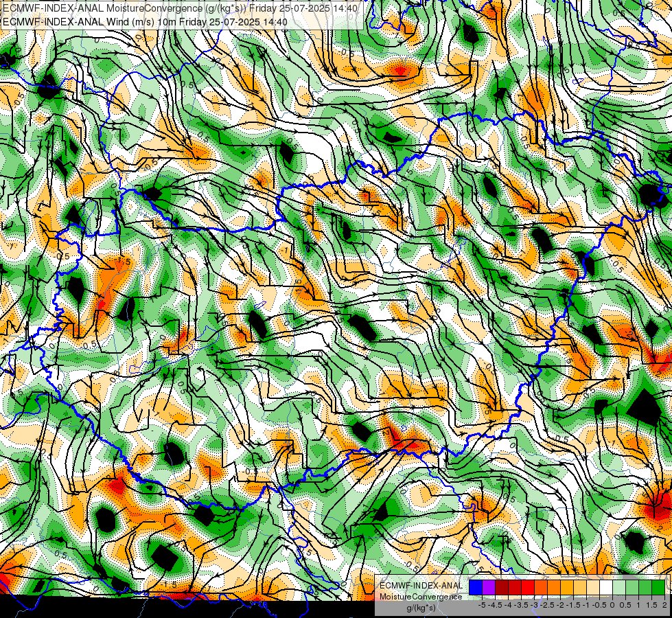Click the 'g/(kg*s)' unit label in legend
Screen dimensions: 672x618
421,608
